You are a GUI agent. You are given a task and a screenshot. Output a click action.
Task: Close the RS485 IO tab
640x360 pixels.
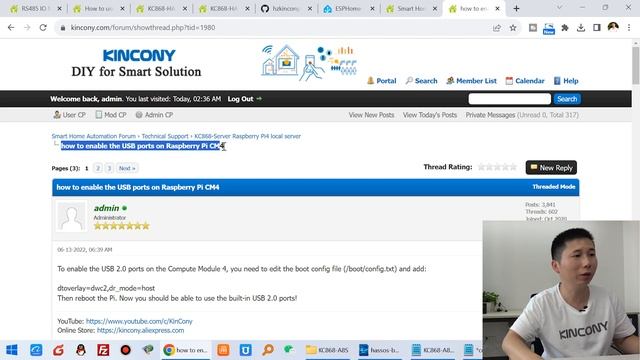59,8
